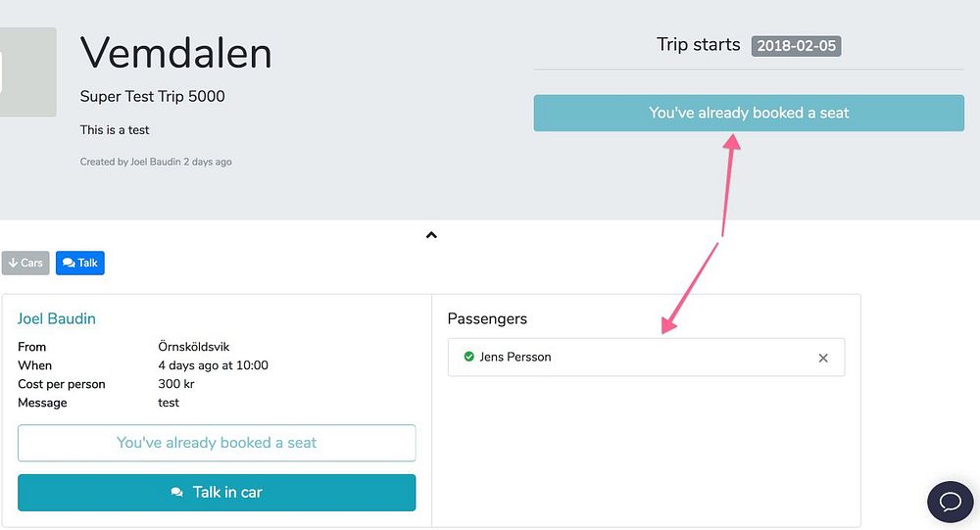Click the trip thumbnail image beside Vemdalen
The width and height of the screenshot is (980, 530).
click(x=27, y=72)
